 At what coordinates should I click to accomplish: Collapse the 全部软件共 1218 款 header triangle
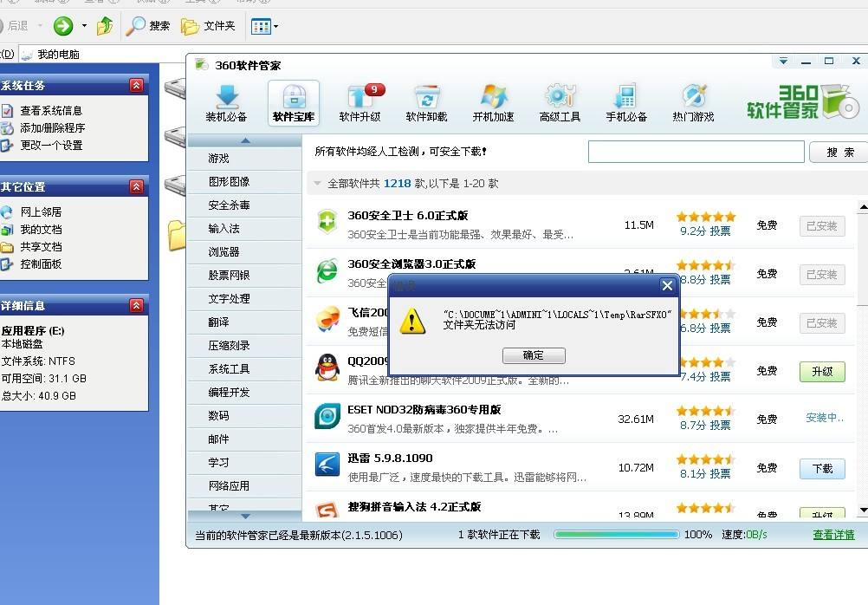(x=317, y=183)
